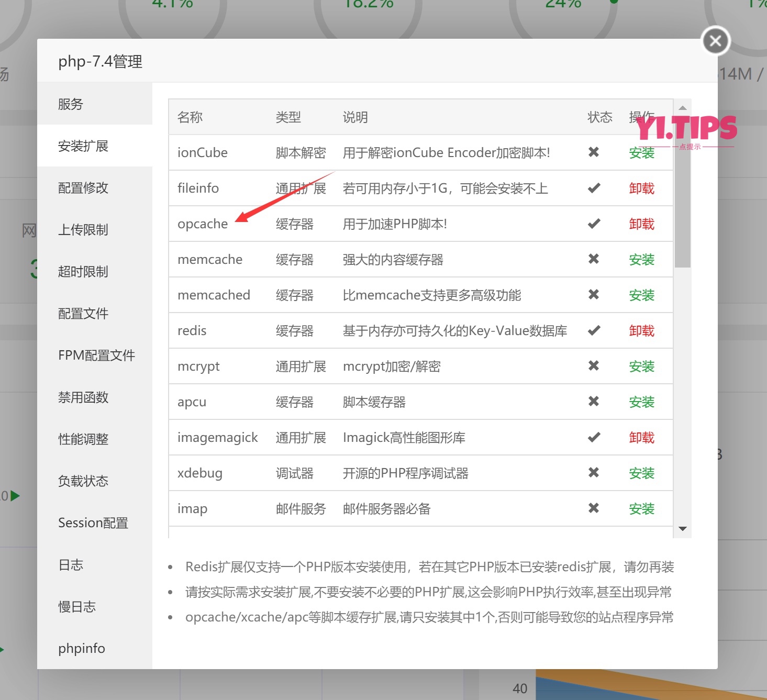Open Session配置 from the sidebar

click(93, 522)
